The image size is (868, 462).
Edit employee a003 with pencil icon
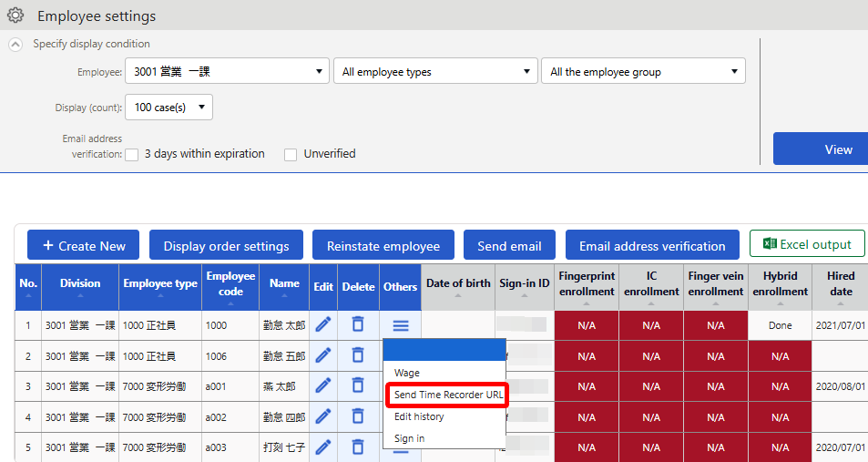(x=323, y=447)
